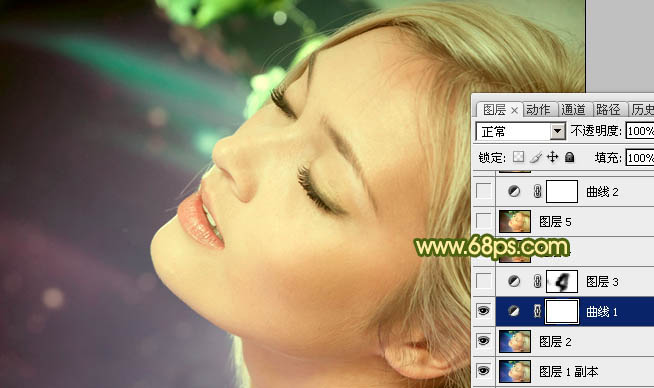This screenshot has width=654, height=388.
Task: Hide the 图层 2 layer eye icon
Action: pyautogui.click(x=483, y=341)
